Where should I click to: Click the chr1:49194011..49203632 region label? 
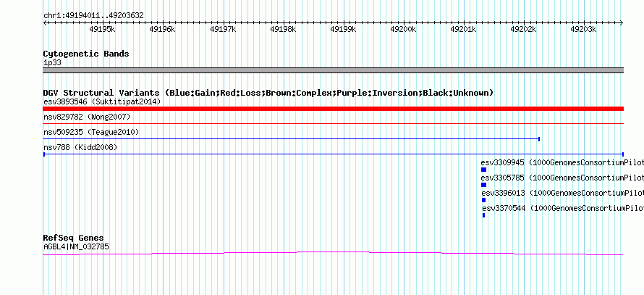click(93, 16)
